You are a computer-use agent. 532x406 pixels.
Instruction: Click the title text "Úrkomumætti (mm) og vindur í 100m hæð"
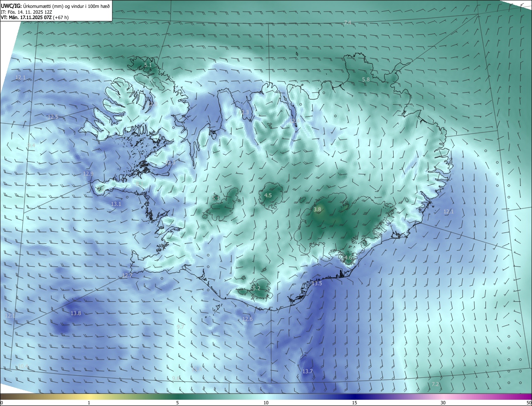[x=66, y=6]
